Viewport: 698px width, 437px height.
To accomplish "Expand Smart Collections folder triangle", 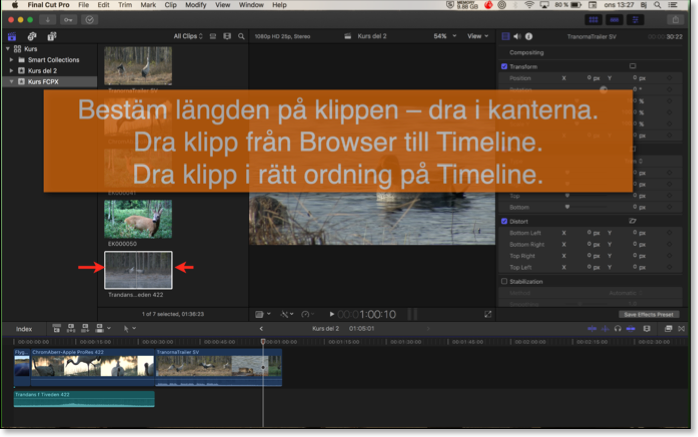I will click(x=12, y=60).
